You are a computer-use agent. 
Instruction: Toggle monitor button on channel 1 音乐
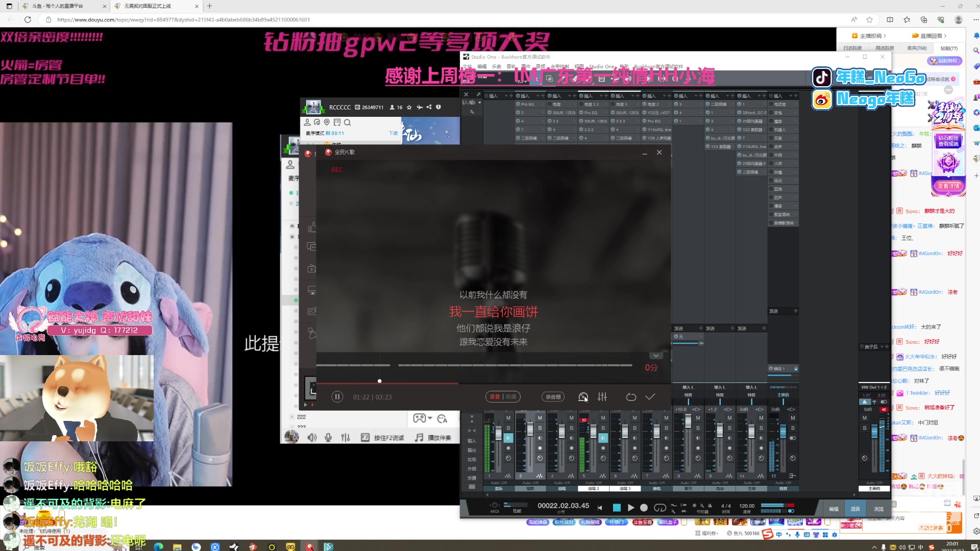[508, 438]
